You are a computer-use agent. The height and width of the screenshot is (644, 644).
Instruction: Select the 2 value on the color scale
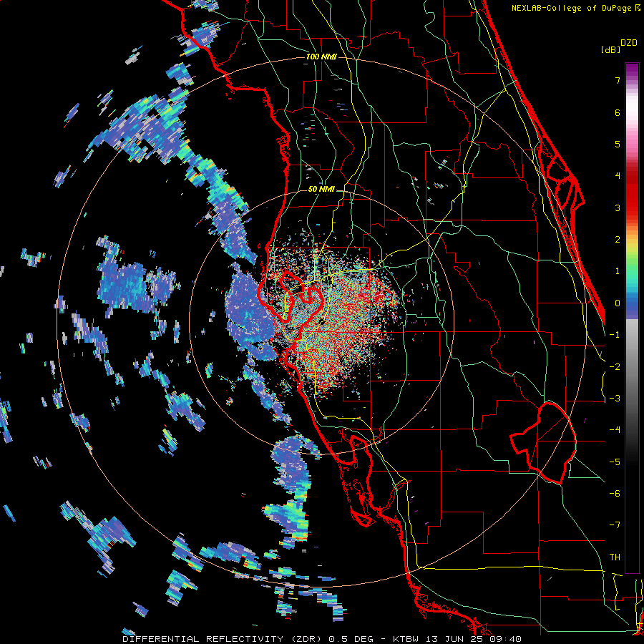618,240
